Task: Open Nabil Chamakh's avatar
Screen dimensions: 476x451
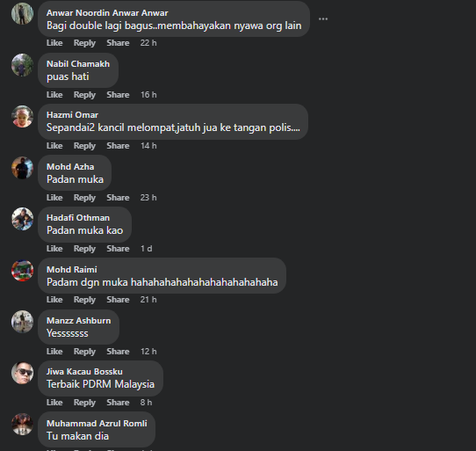Action: (22, 65)
